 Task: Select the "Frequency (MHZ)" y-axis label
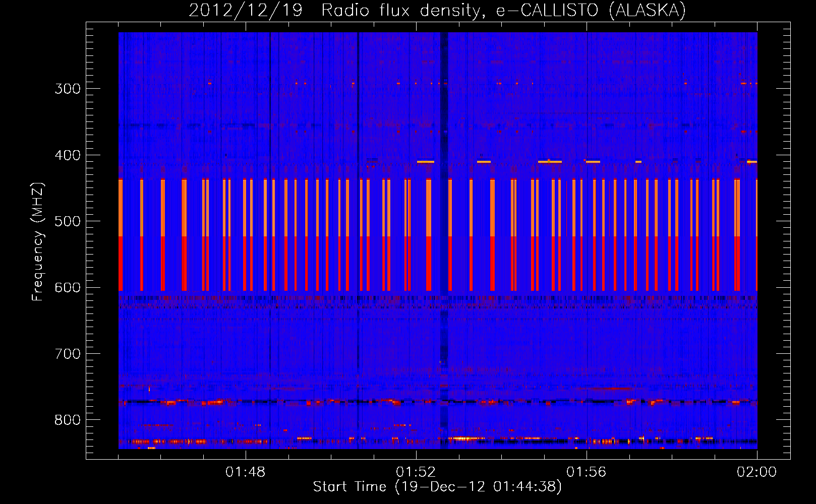[x=38, y=242]
